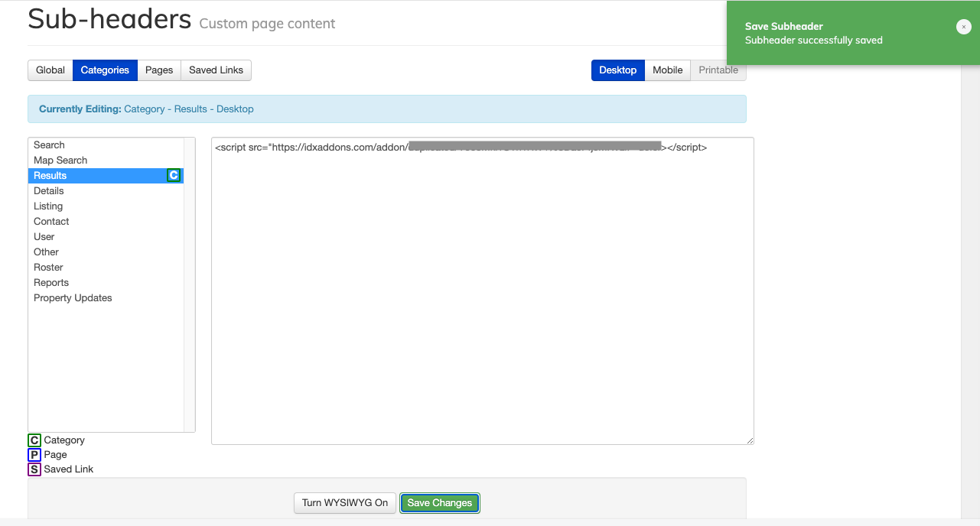This screenshot has height=526, width=980.
Task: Switch to the Saved Links tab
Action: click(x=215, y=70)
